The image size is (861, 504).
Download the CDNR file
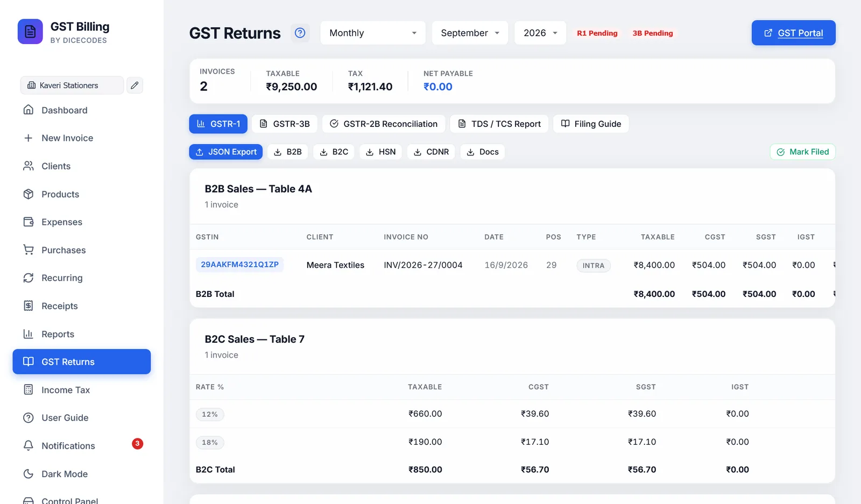[431, 152]
